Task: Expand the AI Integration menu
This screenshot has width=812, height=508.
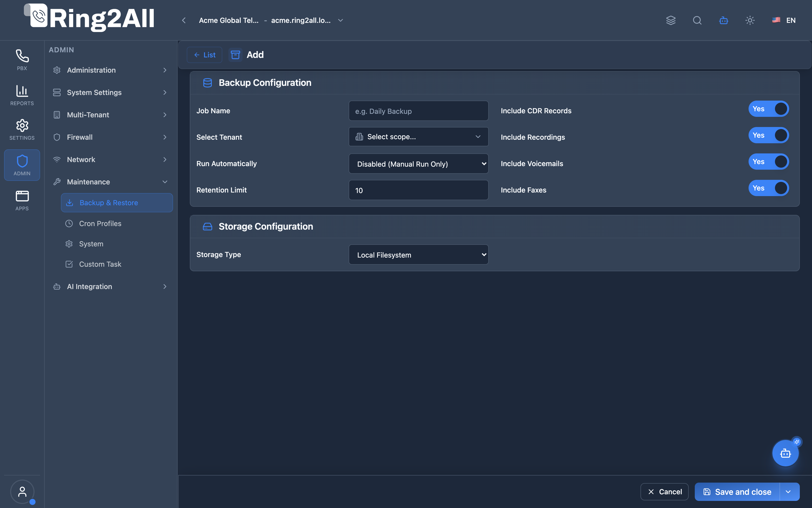Action: [x=110, y=287]
